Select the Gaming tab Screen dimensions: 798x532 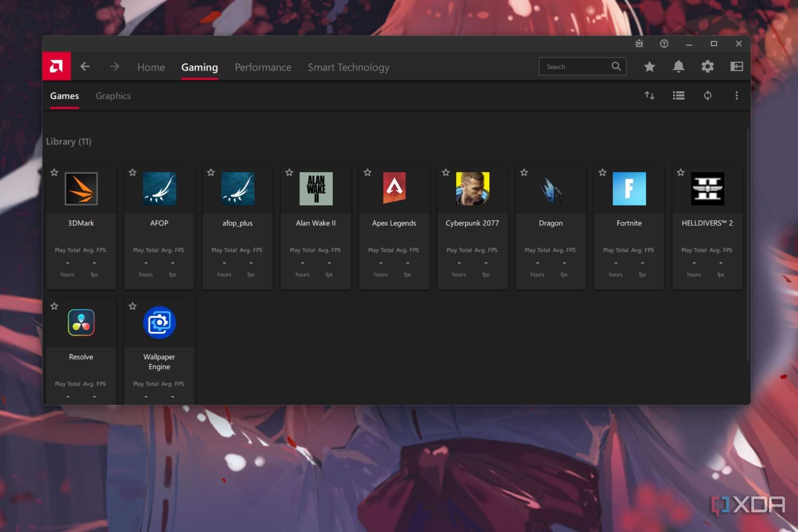199,67
